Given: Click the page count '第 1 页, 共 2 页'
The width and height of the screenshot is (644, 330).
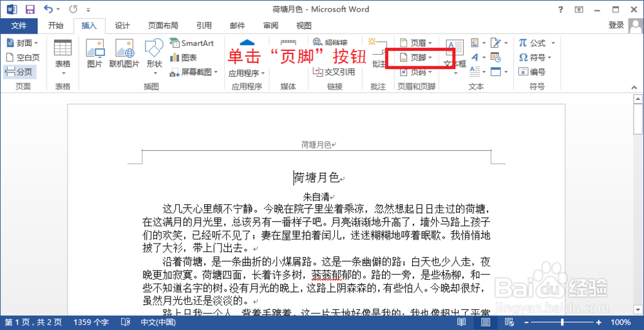Looking at the screenshot, I should (x=33, y=322).
